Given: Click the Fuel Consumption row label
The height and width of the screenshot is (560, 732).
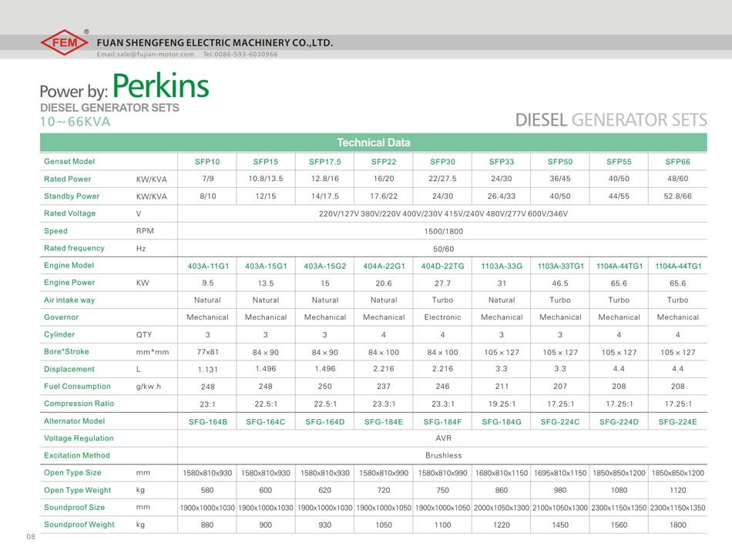Looking at the screenshot, I should tap(78, 387).
